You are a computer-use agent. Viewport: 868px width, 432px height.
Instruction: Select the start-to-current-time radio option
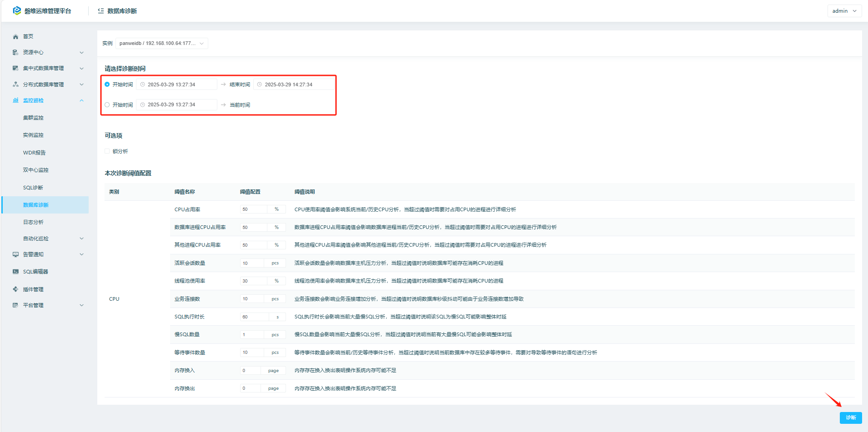coord(107,105)
